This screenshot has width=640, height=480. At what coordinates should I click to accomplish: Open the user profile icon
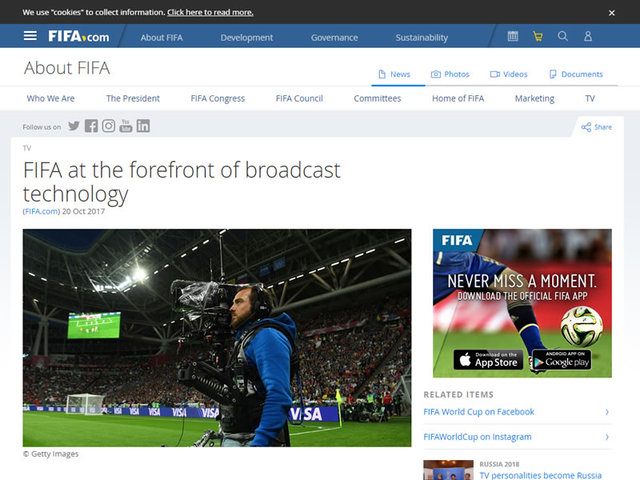[588, 36]
